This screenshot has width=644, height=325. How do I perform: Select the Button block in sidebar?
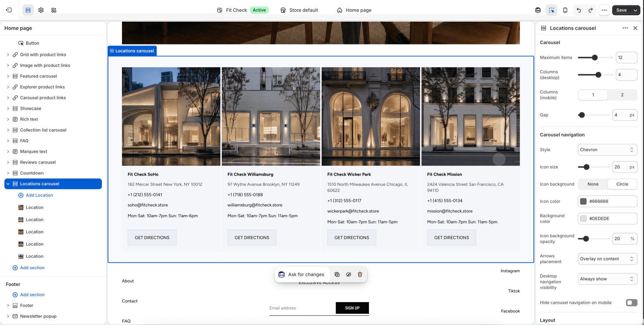[x=32, y=43]
